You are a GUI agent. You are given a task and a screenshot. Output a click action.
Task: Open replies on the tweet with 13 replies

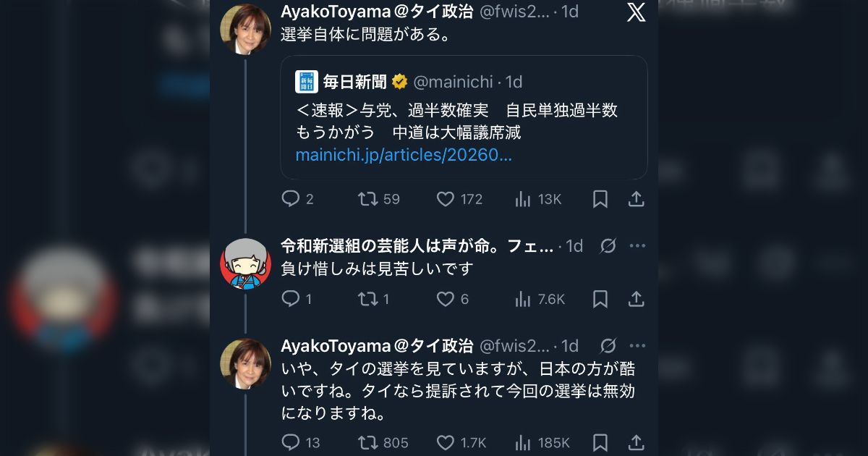[292, 442]
